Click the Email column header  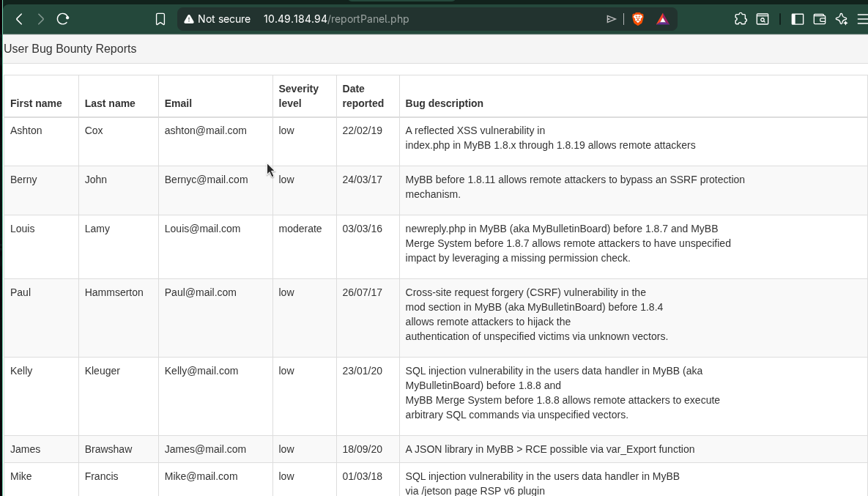click(178, 103)
